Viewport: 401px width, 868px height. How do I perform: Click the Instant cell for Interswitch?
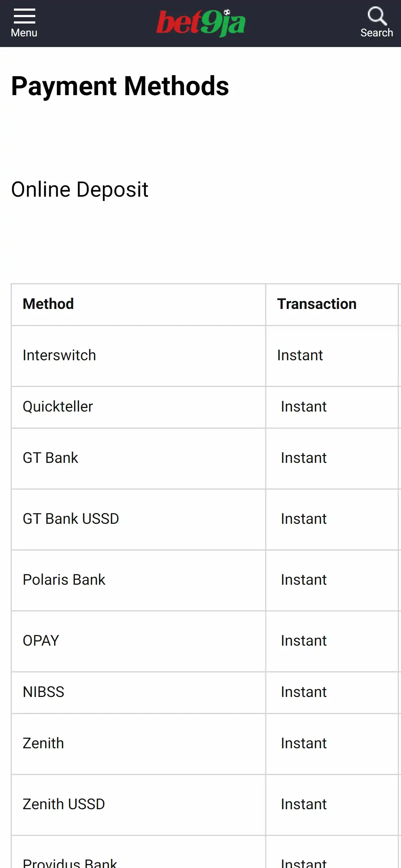[x=300, y=355]
